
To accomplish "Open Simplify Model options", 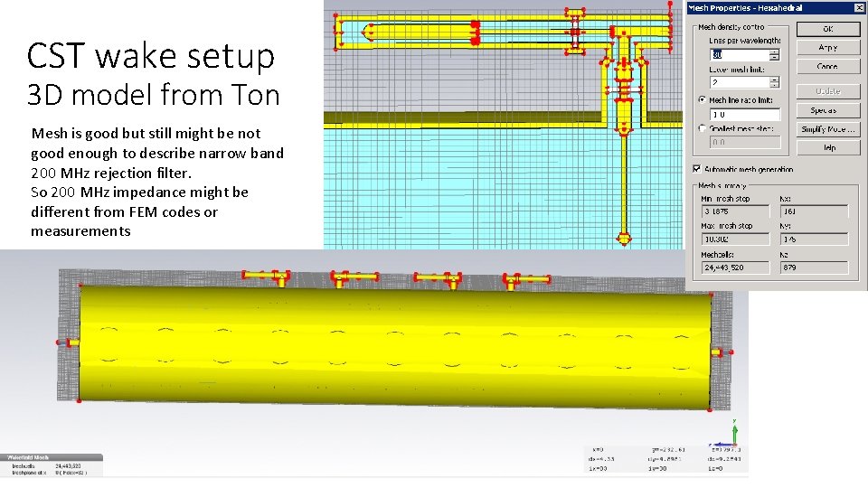I will (x=827, y=129).
